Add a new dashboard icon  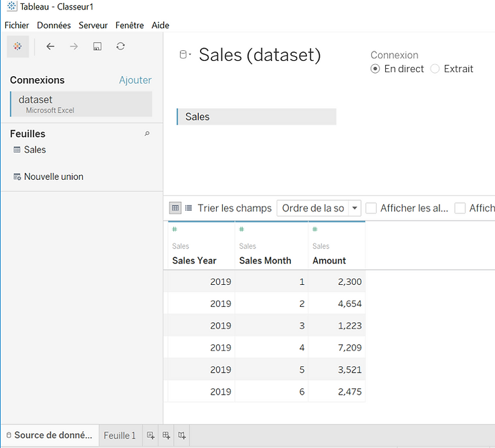(x=166, y=435)
